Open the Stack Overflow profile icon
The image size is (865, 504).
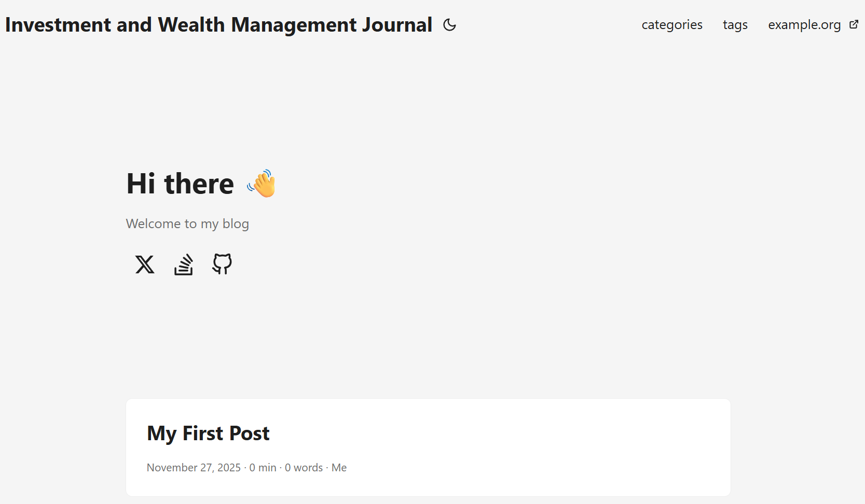click(183, 264)
